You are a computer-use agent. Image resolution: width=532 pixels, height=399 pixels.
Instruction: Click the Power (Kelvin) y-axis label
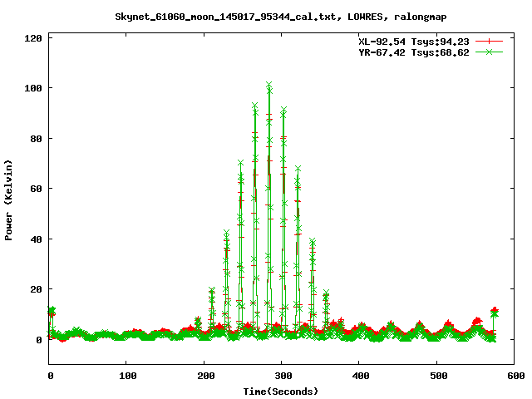click(9, 199)
